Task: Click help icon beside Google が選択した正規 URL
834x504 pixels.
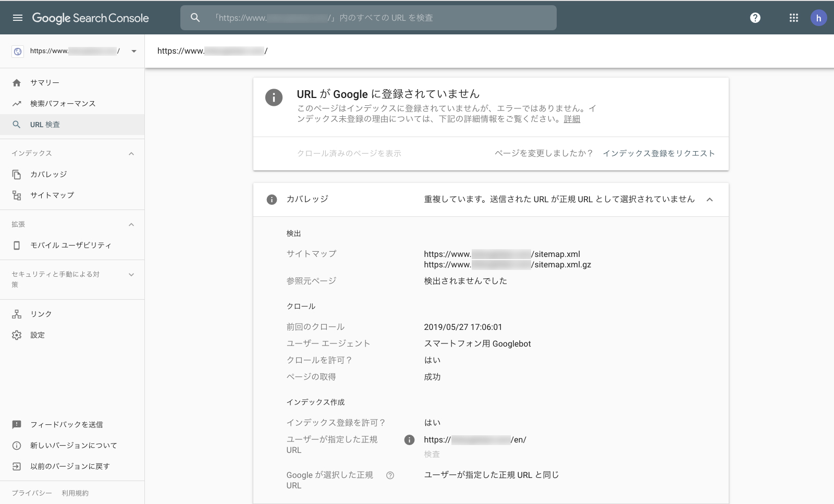Action: click(x=390, y=475)
